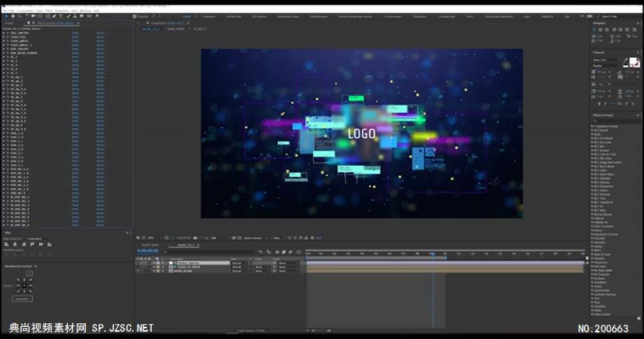This screenshot has width=644, height=339.
Task: Click the stroke color swatch in Character panel
Action: pos(637,65)
